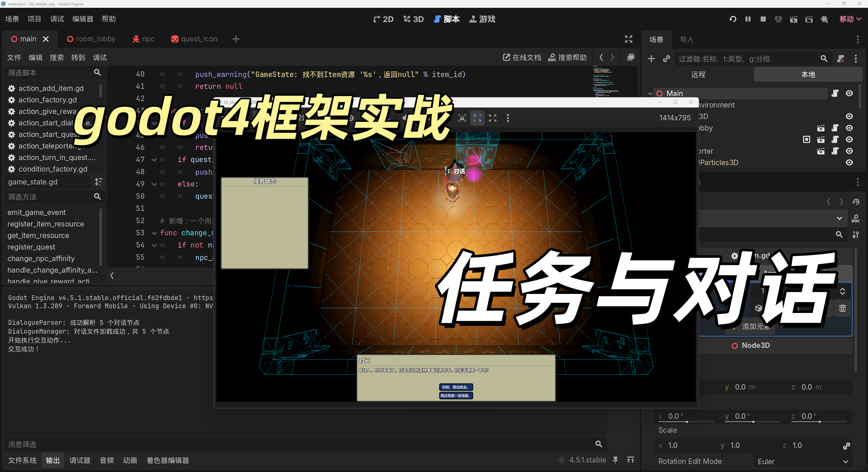The width and height of the screenshot is (868, 472).
Task: Click the 好的，我这就去 dialogue option
Action: click(x=455, y=387)
